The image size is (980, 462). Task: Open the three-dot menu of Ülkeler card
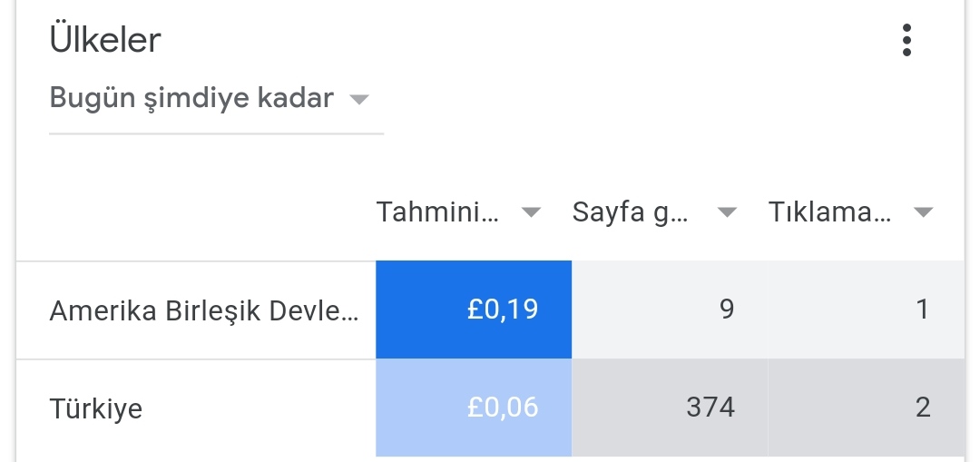coord(906,41)
